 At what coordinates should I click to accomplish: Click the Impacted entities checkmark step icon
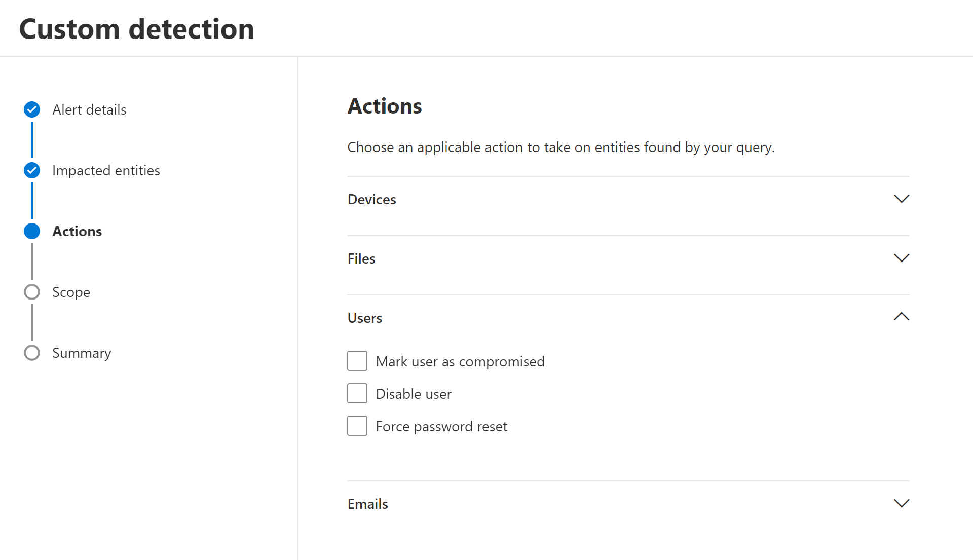(32, 170)
